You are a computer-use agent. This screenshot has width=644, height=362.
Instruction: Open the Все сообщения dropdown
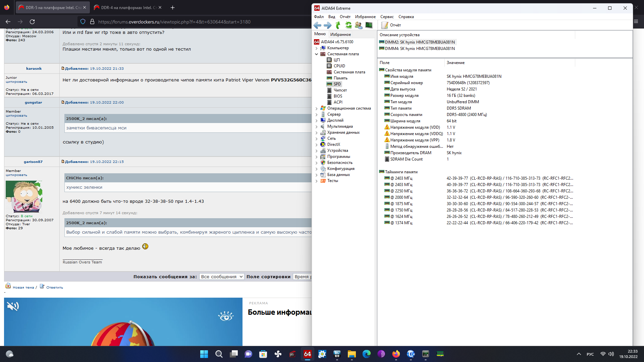[x=222, y=277]
